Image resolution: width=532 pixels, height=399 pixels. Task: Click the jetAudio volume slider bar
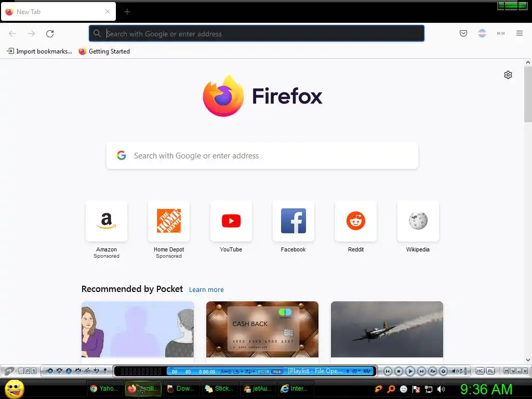click(x=465, y=371)
